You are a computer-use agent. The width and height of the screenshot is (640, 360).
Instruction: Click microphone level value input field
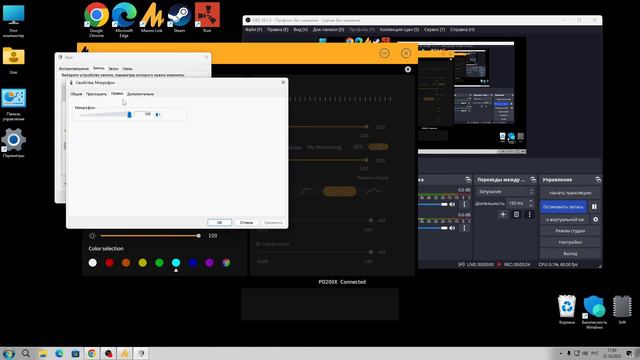coord(143,114)
